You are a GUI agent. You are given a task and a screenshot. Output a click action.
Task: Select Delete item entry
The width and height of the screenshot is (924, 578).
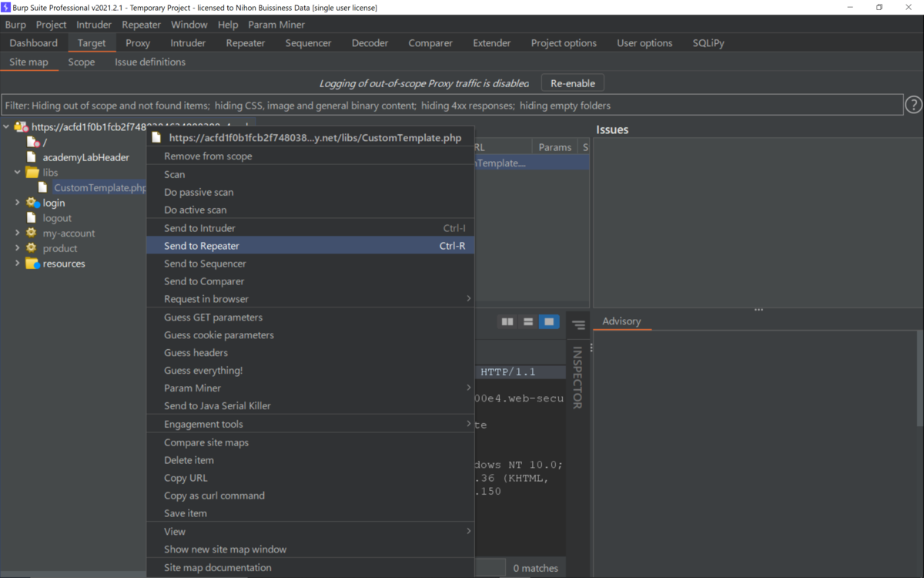pyautogui.click(x=310, y=460)
